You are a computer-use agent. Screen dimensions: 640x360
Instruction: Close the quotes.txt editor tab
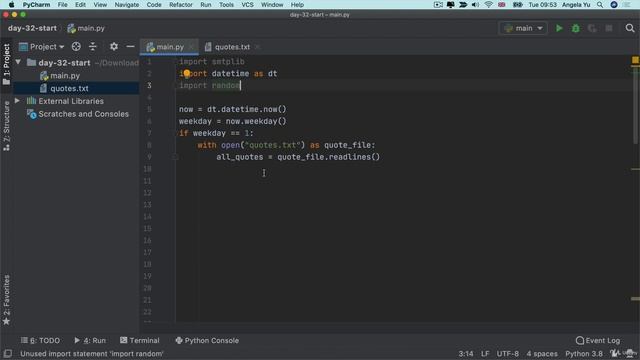[x=257, y=47]
